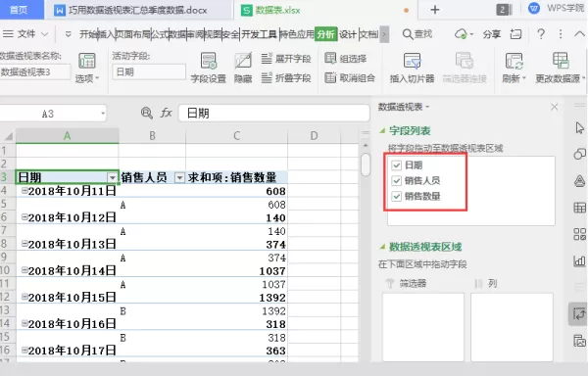Change Data Source (更改数据源)
This screenshot has height=376, width=588.
(561, 68)
